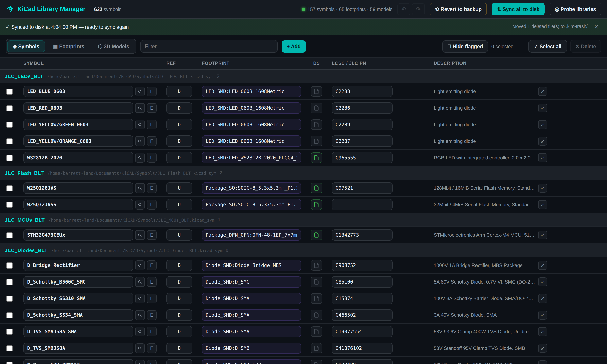
Task: Click the undo arrow icon in header
Action: click(x=404, y=9)
